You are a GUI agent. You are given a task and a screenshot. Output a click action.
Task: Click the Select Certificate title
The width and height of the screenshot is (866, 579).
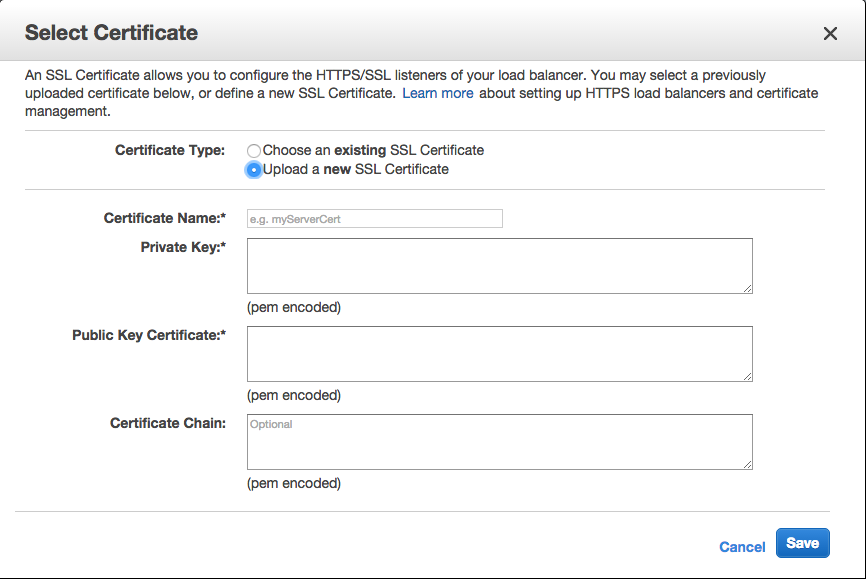111,33
